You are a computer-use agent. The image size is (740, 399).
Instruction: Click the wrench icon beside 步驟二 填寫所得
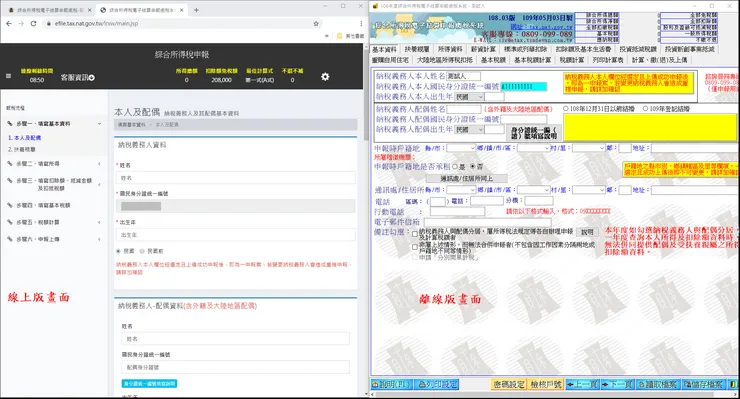pyautogui.click(x=9, y=163)
